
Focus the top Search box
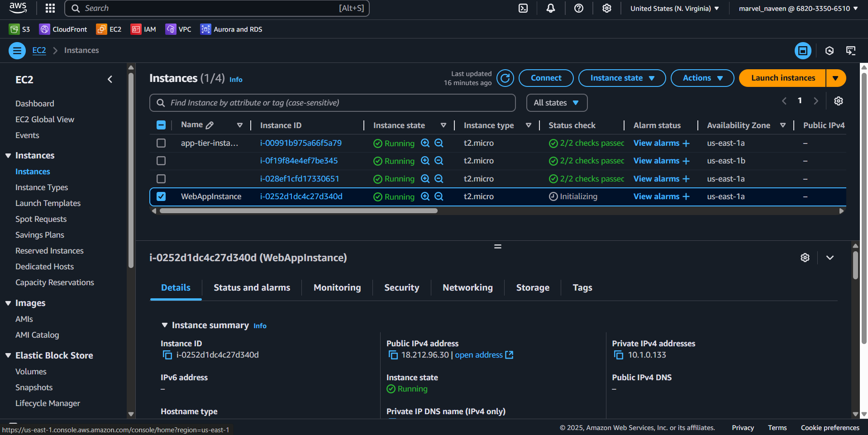[x=217, y=8]
